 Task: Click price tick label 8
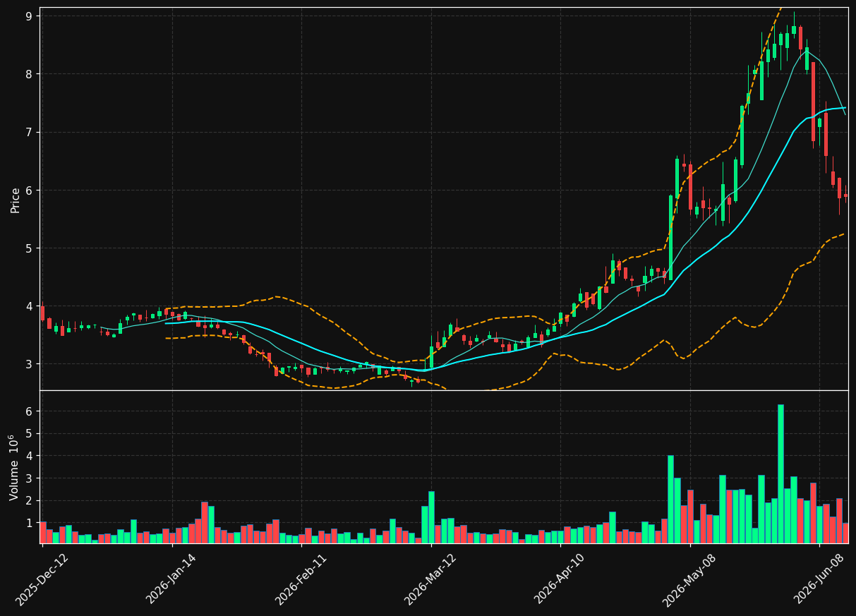pyautogui.click(x=29, y=74)
